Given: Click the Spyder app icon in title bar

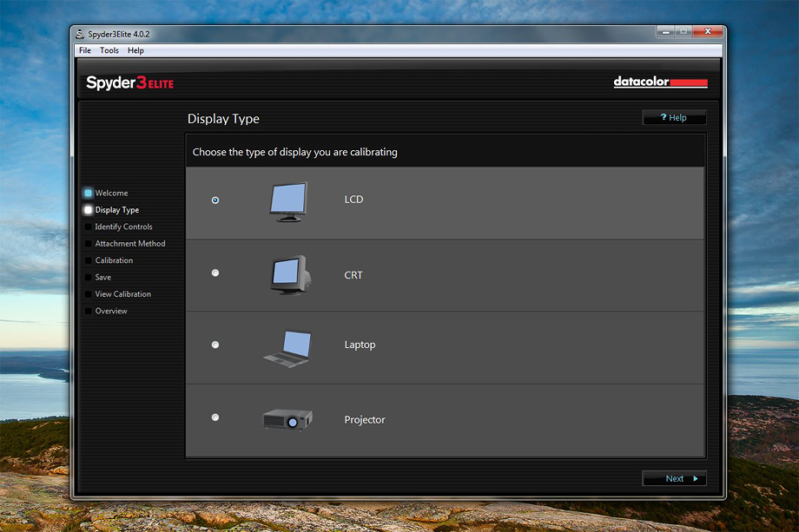Looking at the screenshot, I should (x=81, y=34).
